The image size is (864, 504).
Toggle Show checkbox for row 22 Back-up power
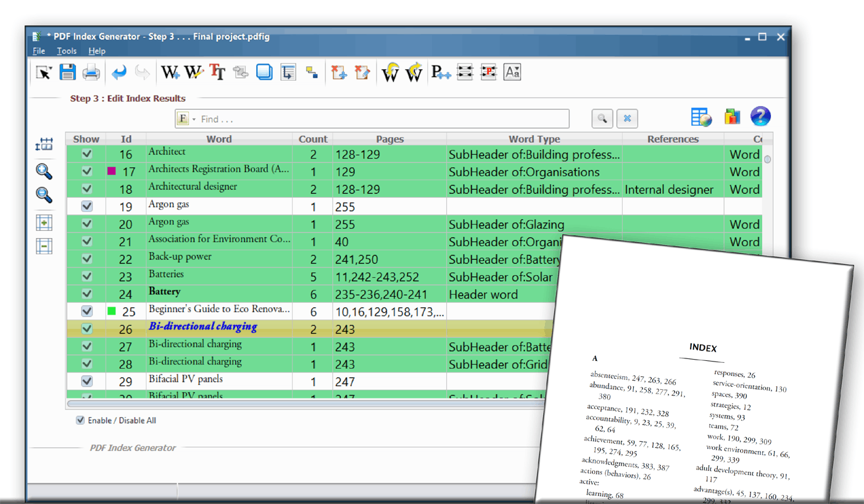coord(87,258)
